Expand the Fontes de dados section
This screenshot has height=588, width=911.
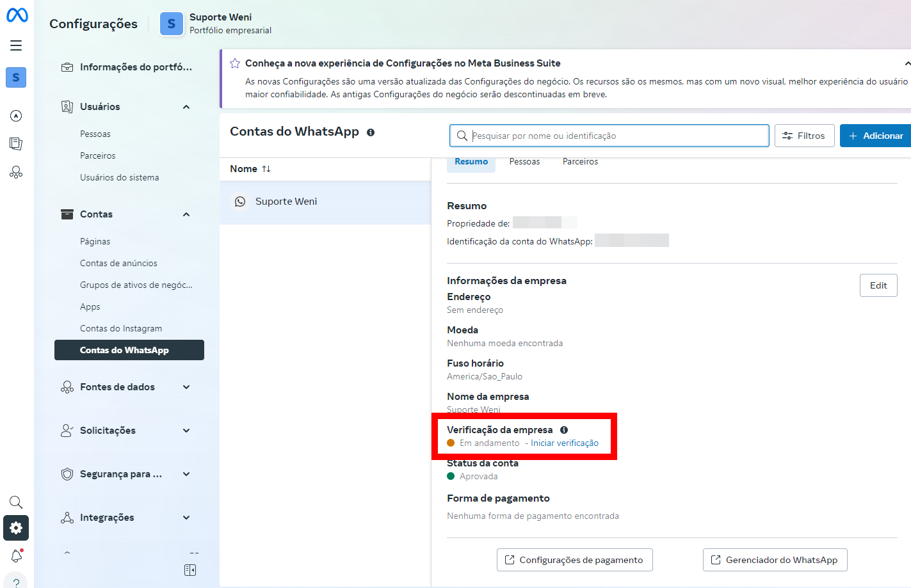click(x=186, y=386)
